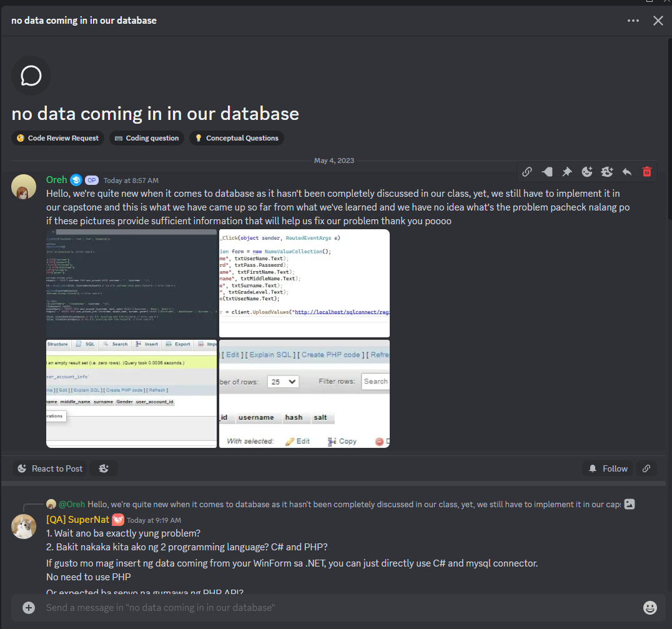
Task: Reply to Oreh's message
Action: [x=627, y=172]
